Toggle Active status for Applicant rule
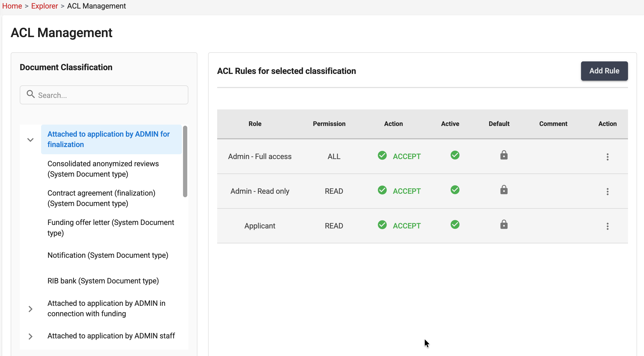Image resolution: width=644 pixels, height=356 pixels. coord(455,224)
